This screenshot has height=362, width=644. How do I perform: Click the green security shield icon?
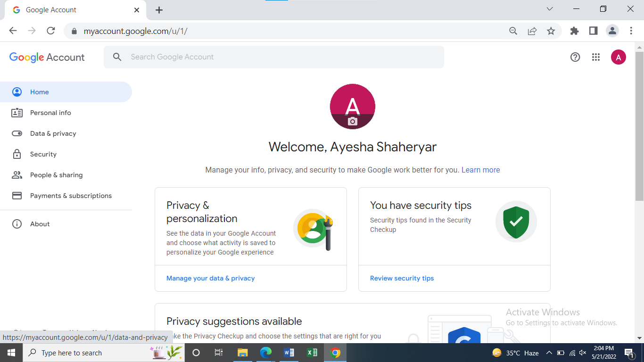click(516, 222)
